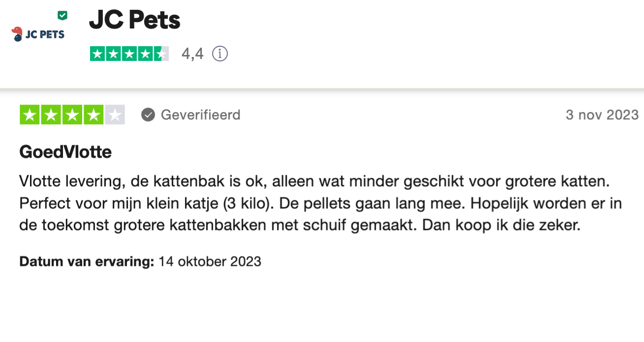Viewport: 644px width, 342px height.
Task: Open the GoedVlotte review title
Action: tap(65, 152)
